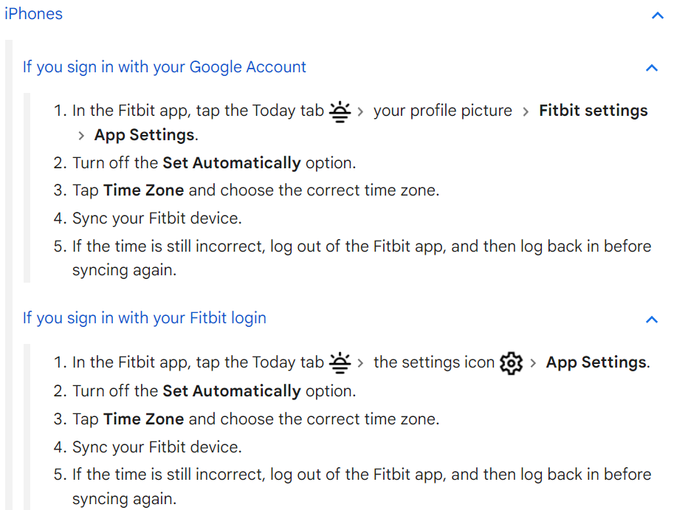
Task: Click bold 'Set Automatically' in Google Account steps
Action: pyautogui.click(x=232, y=163)
